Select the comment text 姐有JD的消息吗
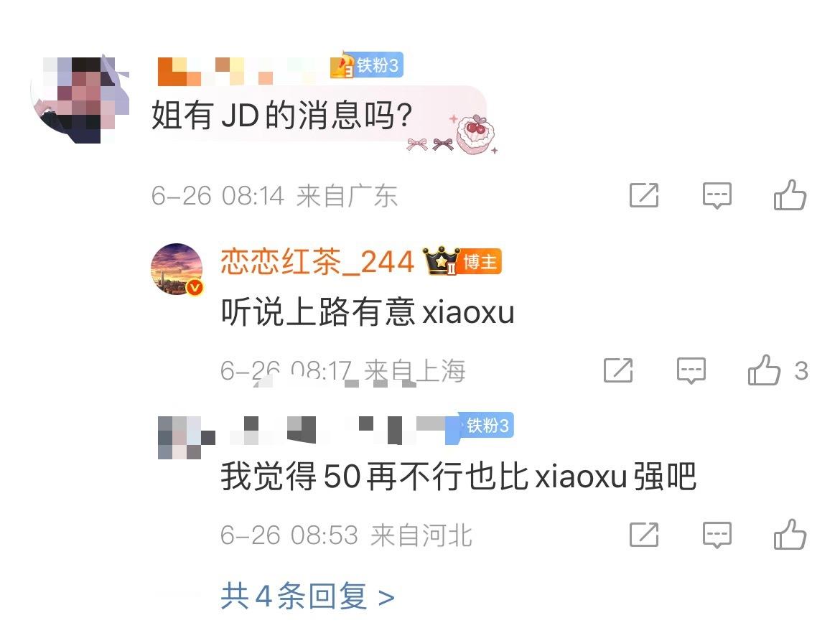The width and height of the screenshot is (840, 633). [282, 115]
